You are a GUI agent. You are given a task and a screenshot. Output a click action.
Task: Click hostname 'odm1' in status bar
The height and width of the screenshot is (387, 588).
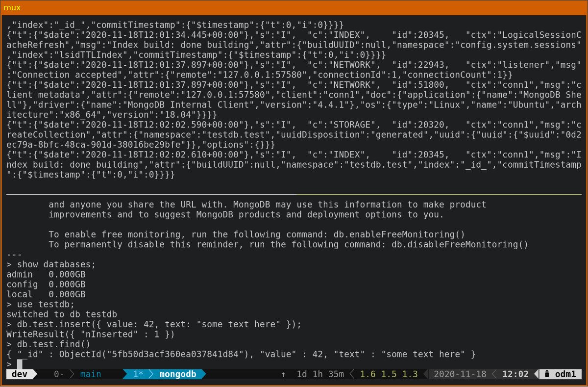click(566, 374)
